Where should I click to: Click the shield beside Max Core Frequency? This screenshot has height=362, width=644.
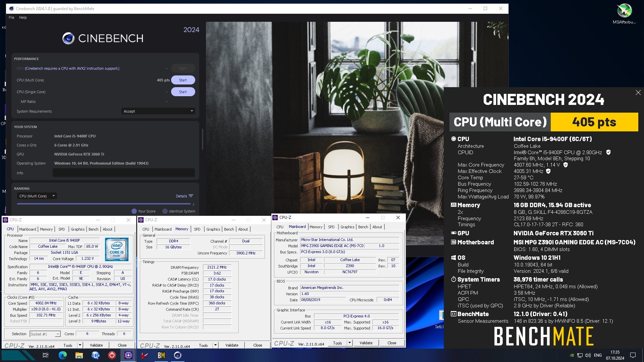click(566, 165)
